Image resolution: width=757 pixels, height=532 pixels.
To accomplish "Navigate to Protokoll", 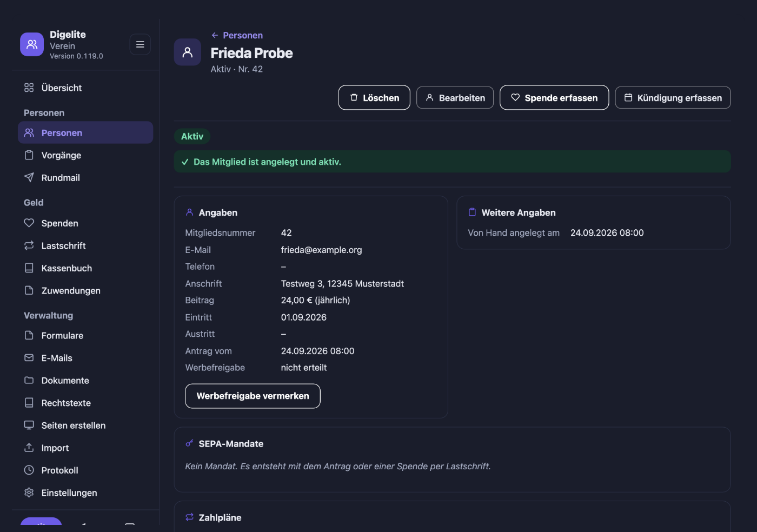I will pos(85,470).
